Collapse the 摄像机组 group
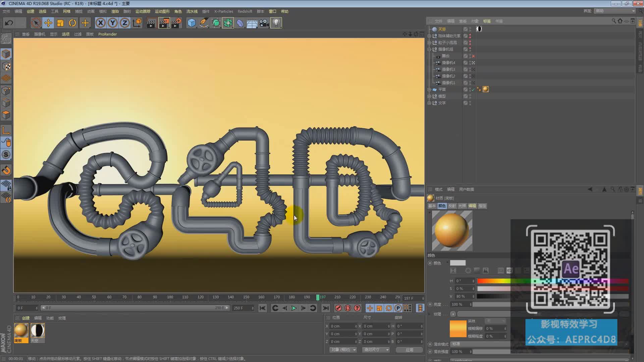This screenshot has width=644, height=362. (x=429, y=49)
